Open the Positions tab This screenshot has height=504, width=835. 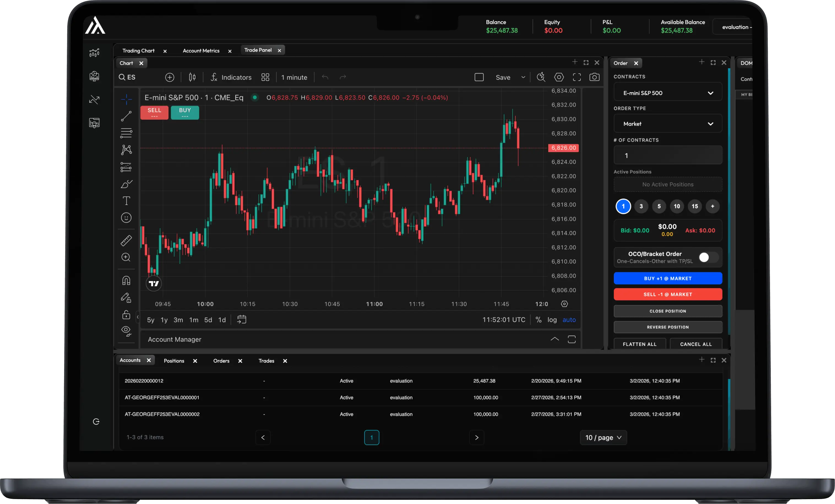[x=174, y=361]
